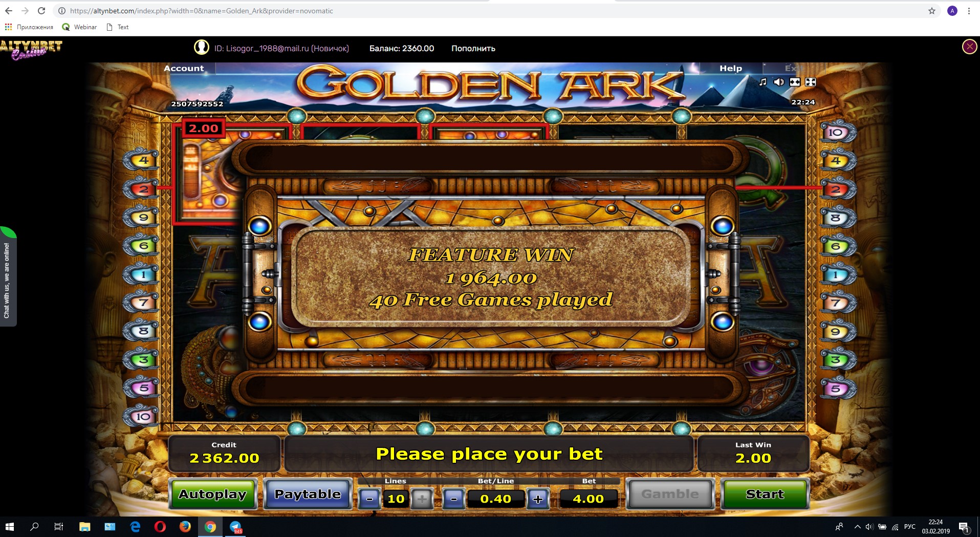
Task: Click the Пополнить top-up link
Action: coord(473,49)
